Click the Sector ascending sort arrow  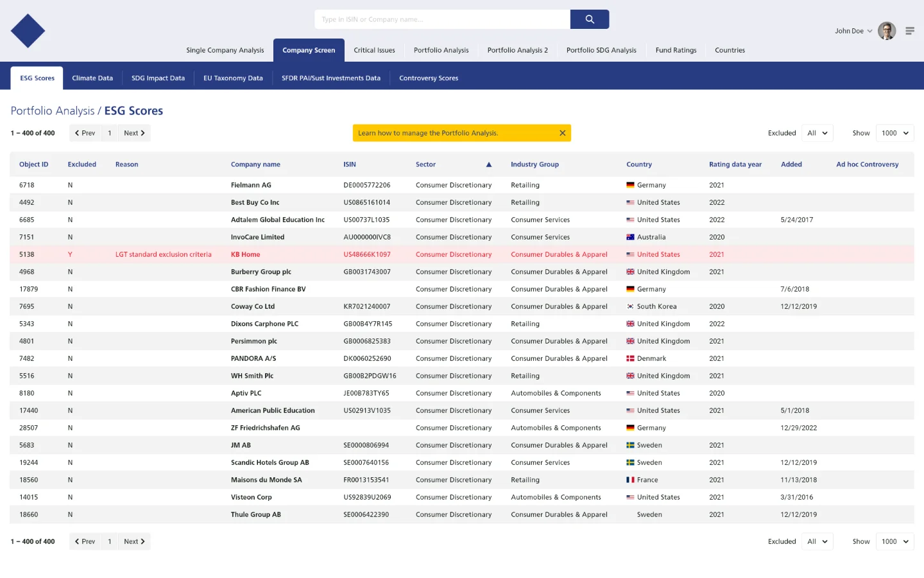(489, 164)
